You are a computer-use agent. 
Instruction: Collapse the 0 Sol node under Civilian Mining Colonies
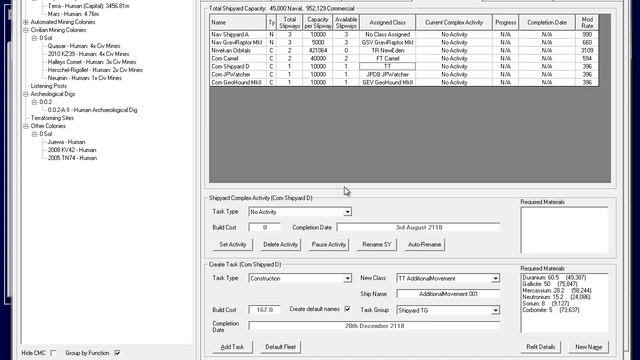point(34,38)
